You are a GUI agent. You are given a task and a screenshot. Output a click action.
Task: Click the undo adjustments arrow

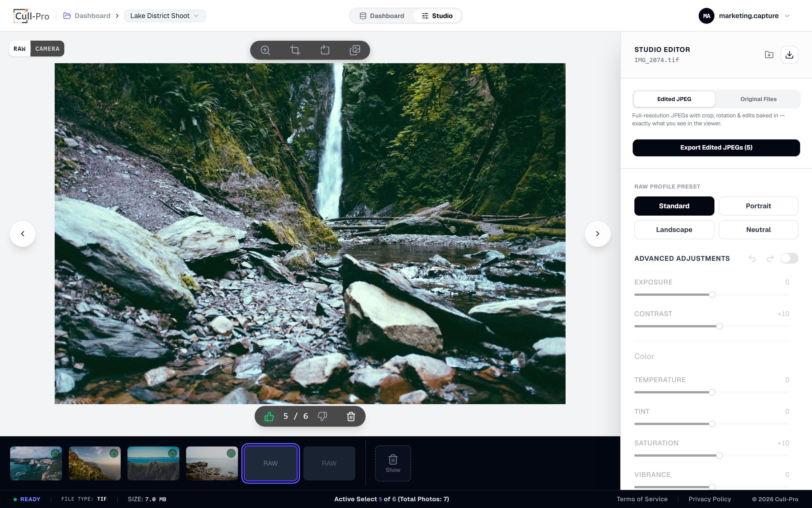pyautogui.click(x=752, y=258)
